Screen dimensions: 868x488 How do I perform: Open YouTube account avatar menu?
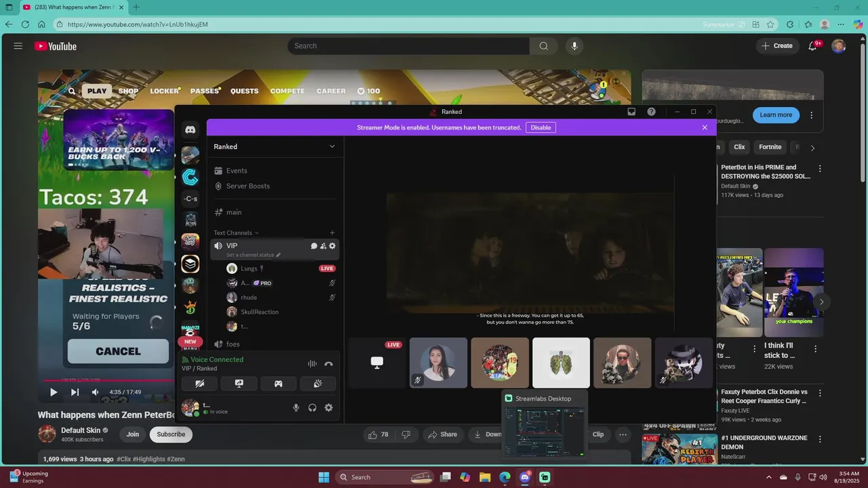pos(839,45)
